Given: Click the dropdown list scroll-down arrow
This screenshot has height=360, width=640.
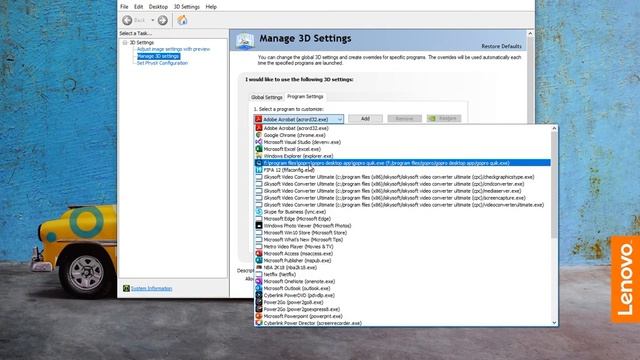Looking at the screenshot, I should (x=554, y=322).
